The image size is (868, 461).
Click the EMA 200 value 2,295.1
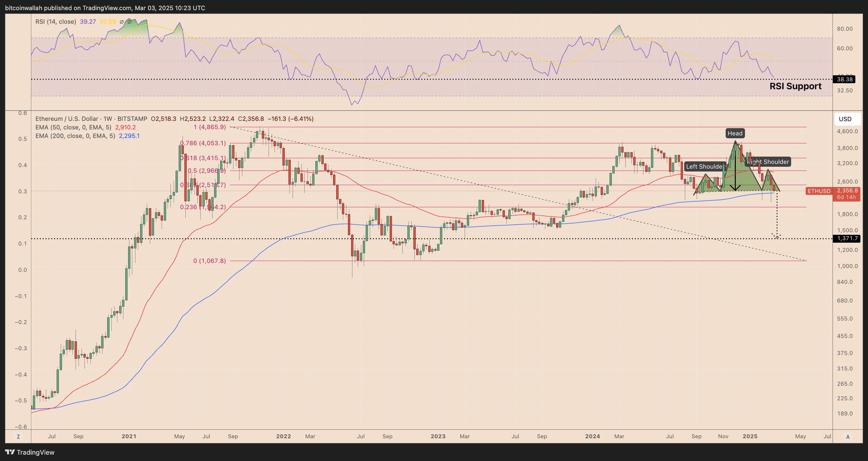[129, 136]
